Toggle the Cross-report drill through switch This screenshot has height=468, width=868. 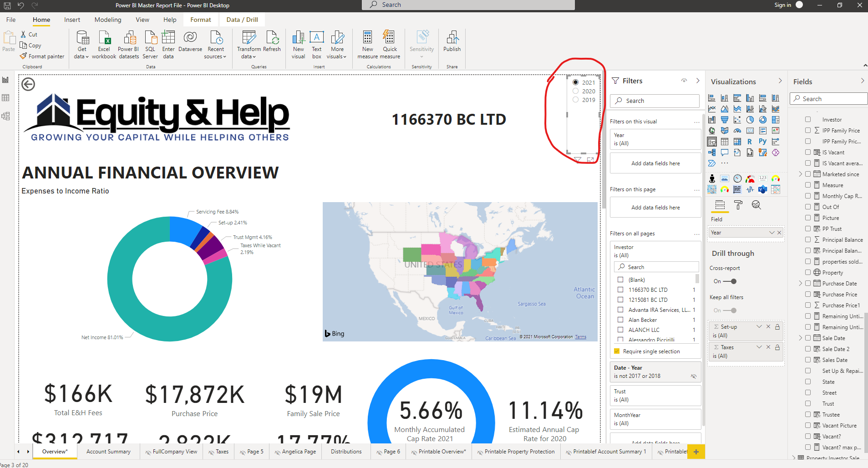tap(730, 281)
